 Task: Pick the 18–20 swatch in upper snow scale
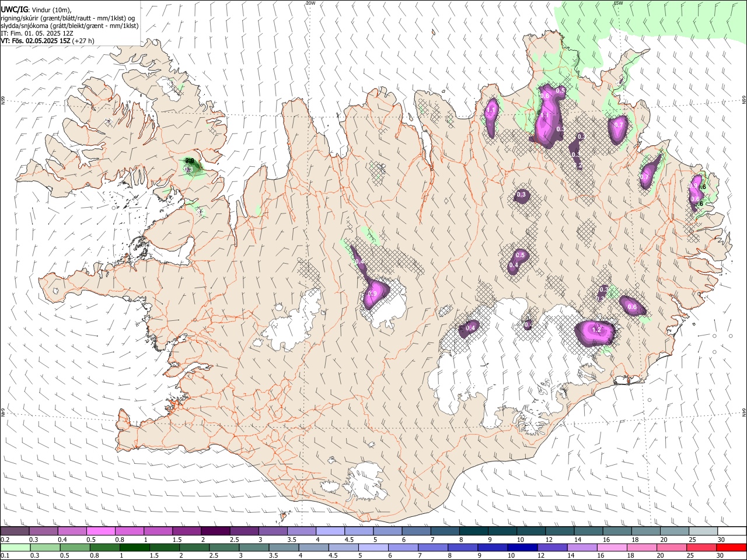tap(645, 531)
